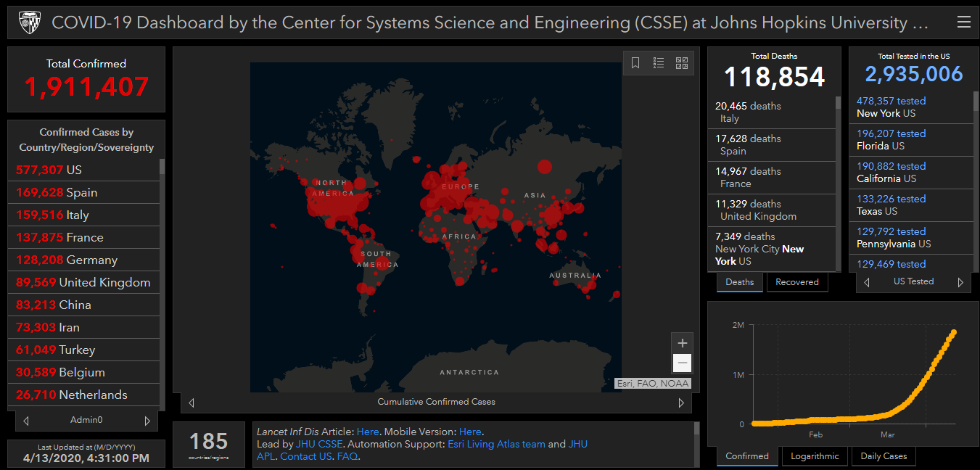Open the basemap gallery grid

click(682, 63)
